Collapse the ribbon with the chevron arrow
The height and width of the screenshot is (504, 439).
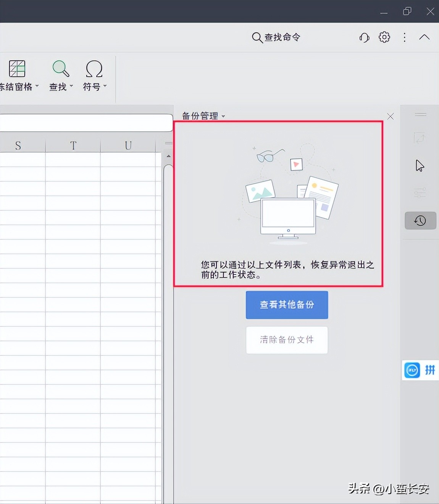tap(424, 37)
